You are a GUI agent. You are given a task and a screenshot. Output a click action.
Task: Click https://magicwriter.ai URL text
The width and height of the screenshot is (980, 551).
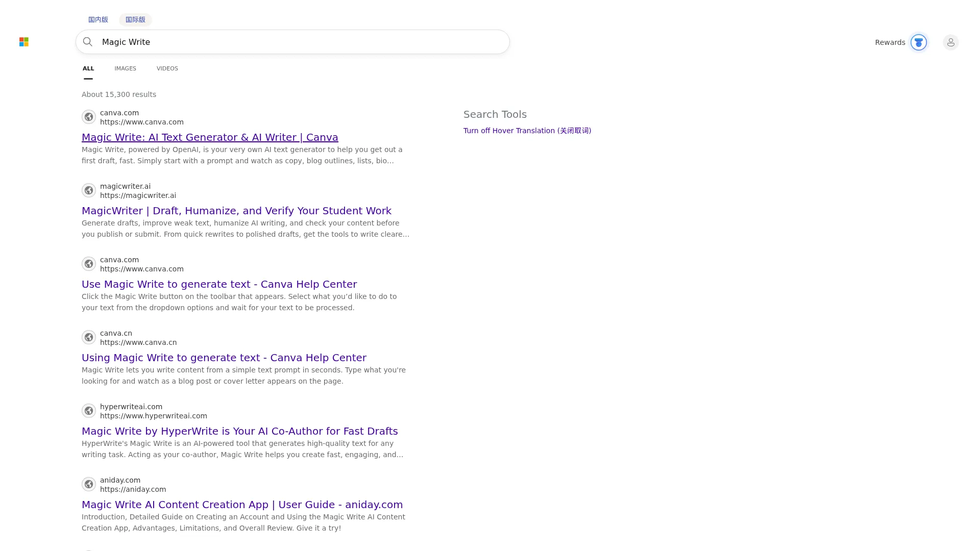click(x=138, y=195)
